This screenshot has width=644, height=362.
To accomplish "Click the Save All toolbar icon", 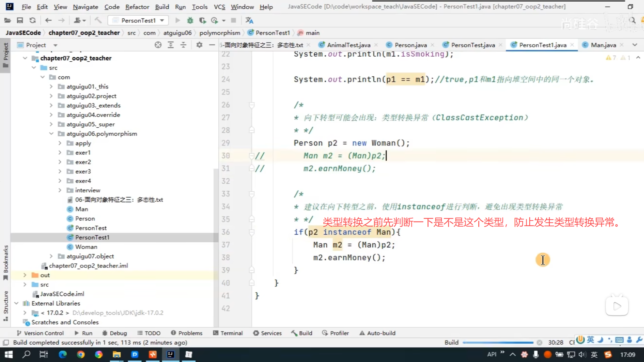I will [x=20, y=20].
